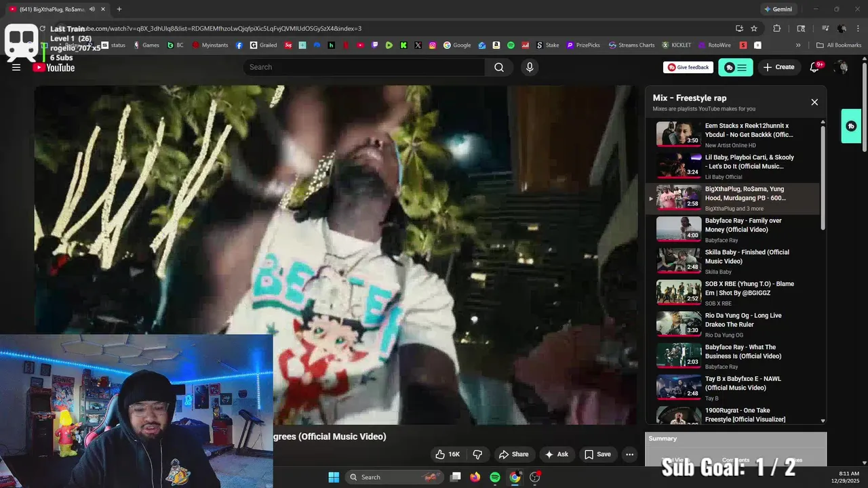The width and height of the screenshot is (868, 488).
Task: Click the YouTube search magnifier button
Action: [499, 67]
